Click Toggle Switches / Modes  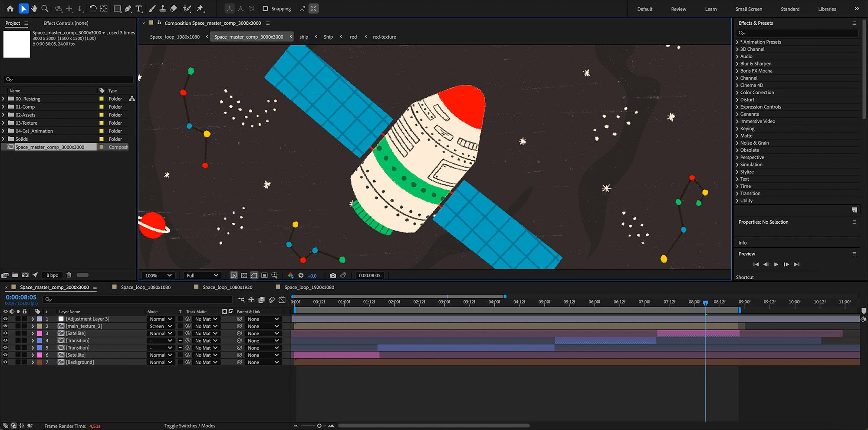click(x=190, y=426)
